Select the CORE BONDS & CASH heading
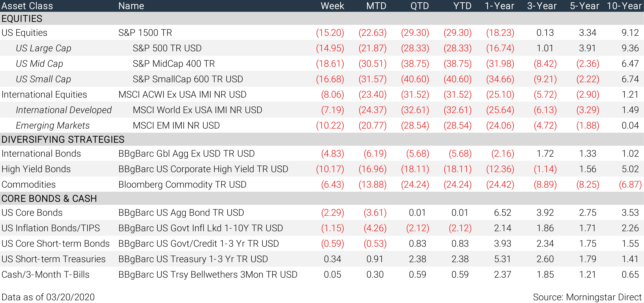 (x=49, y=198)
